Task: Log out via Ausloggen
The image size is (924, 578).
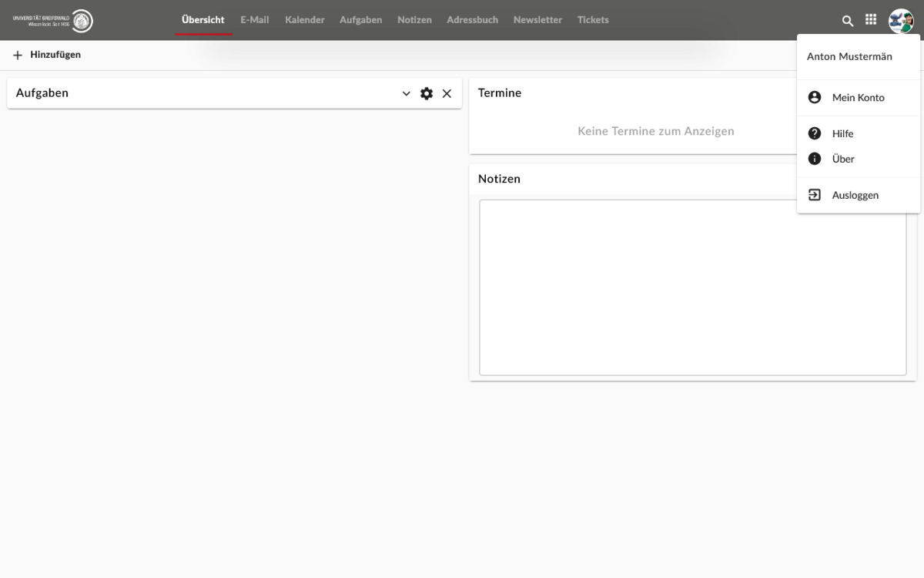Action: click(855, 196)
